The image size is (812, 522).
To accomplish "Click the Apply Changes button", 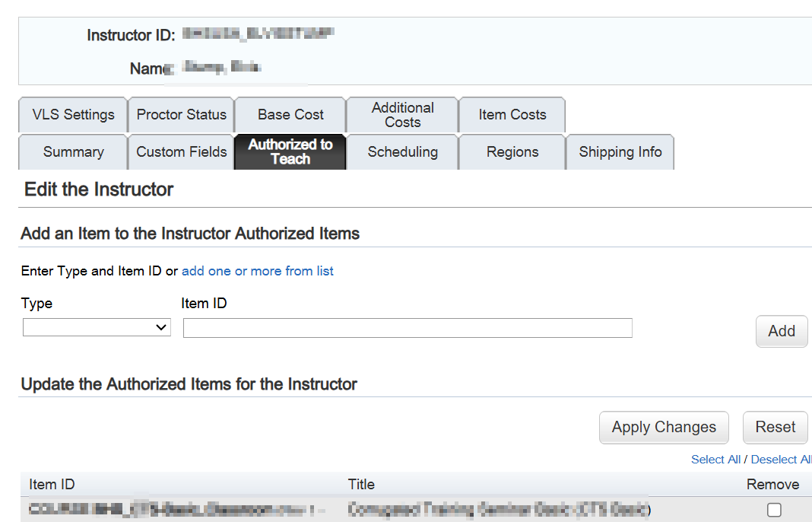I will [x=664, y=428].
